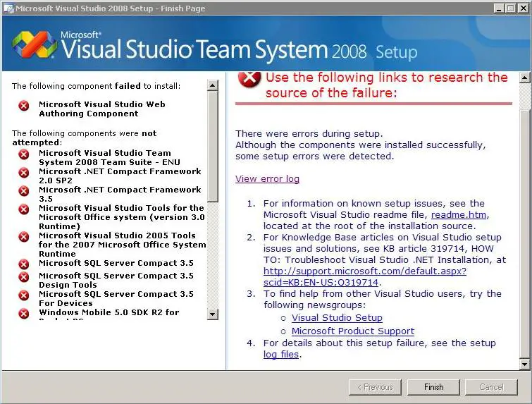Image resolution: width=532 pixels, height=404 pixels.
Task: Click 'The following component failed to install:' text
Action: pyautogui.click(x=96, y=86)
